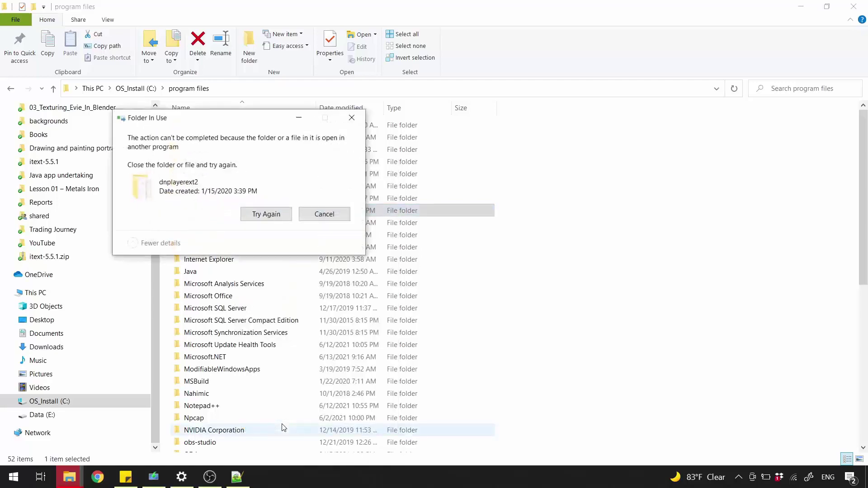Click Cancel in the Folder In Use dialog
The height and width of the screenshot is (488, 868).
(324, 214)
